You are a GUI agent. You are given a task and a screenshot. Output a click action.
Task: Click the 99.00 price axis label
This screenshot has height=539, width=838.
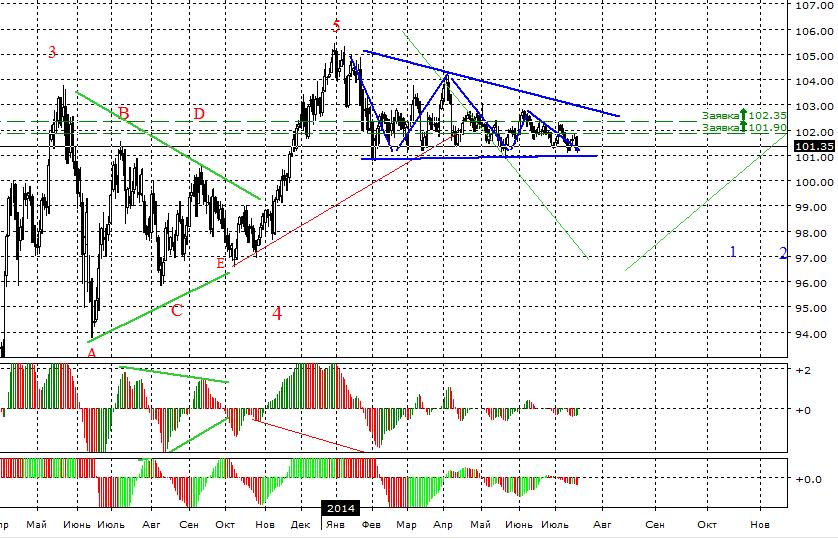tap(814, 207)
